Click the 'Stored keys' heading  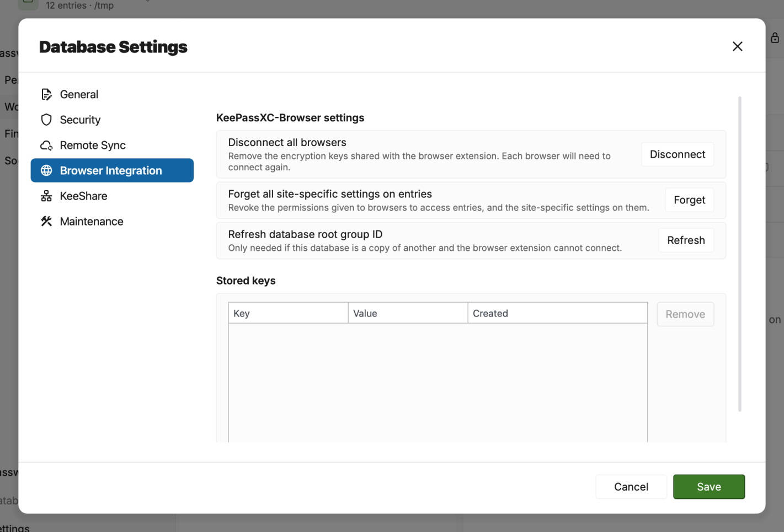point(246,281)
